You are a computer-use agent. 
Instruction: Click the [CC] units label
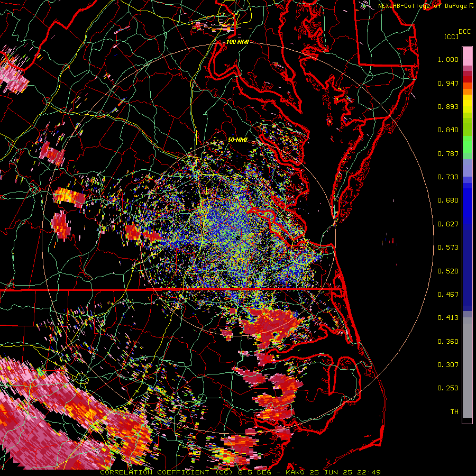click(x=451, y=36)
